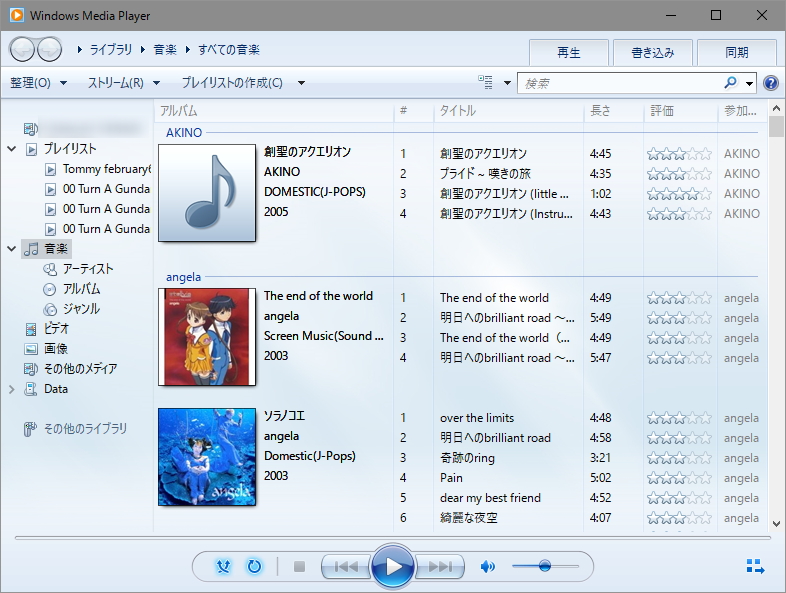Click the dropdown arrow next to プレイリストの作成

pos(301,83)
